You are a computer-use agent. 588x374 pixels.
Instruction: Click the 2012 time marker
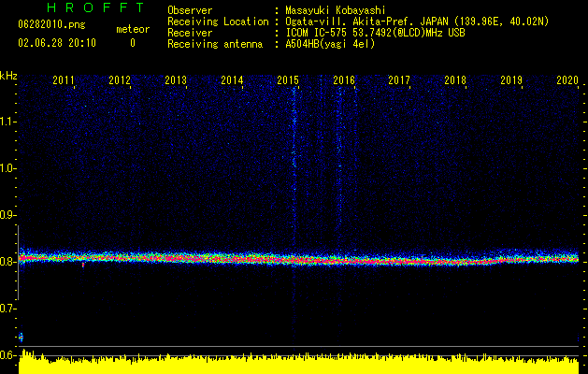[x=120, y=79]
